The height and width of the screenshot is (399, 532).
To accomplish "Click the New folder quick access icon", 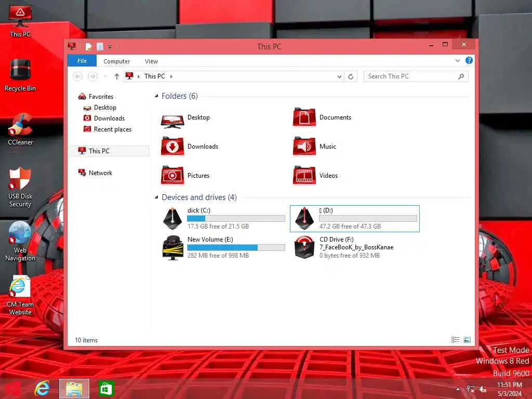I will tap(100, 46).
